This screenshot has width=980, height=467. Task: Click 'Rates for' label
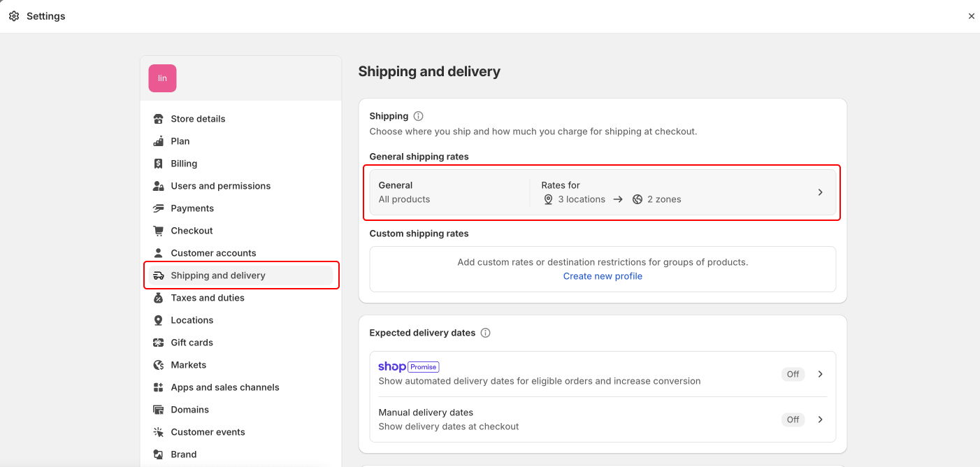point(561,185)
